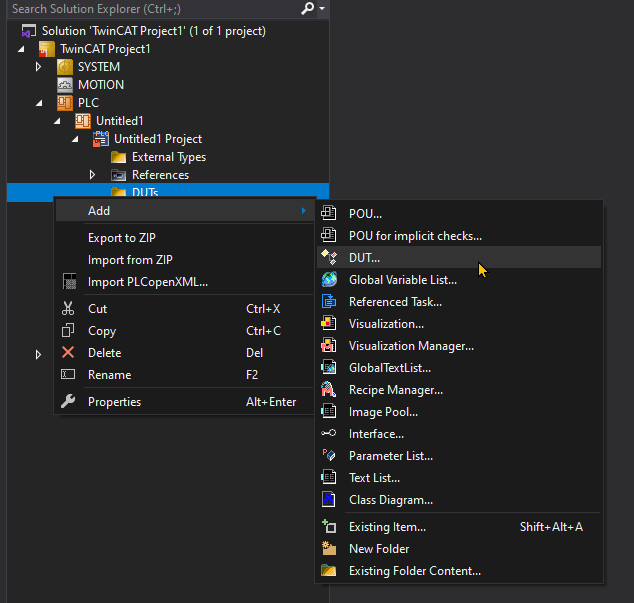The width and height of the screenshot is (634, 603).
Task: Click the Recipe Manager icon
Action: [x=329, y=389]
